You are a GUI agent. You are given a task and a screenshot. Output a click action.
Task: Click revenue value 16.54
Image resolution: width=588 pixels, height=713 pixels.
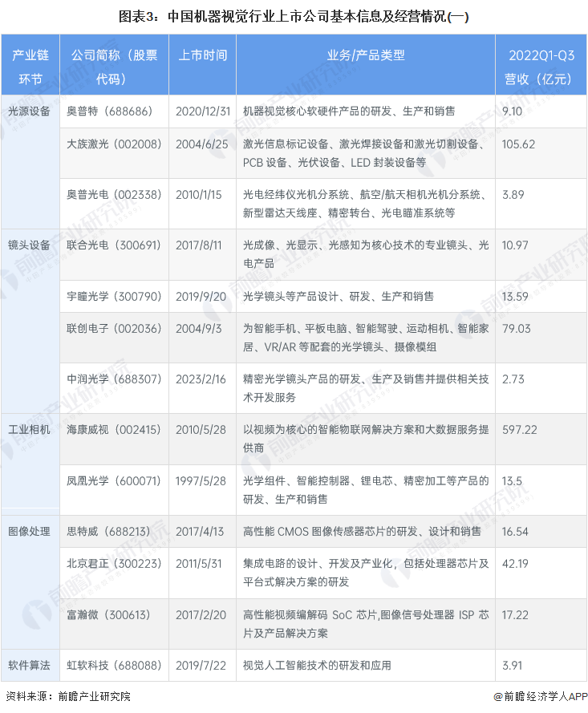click(515, 532)
